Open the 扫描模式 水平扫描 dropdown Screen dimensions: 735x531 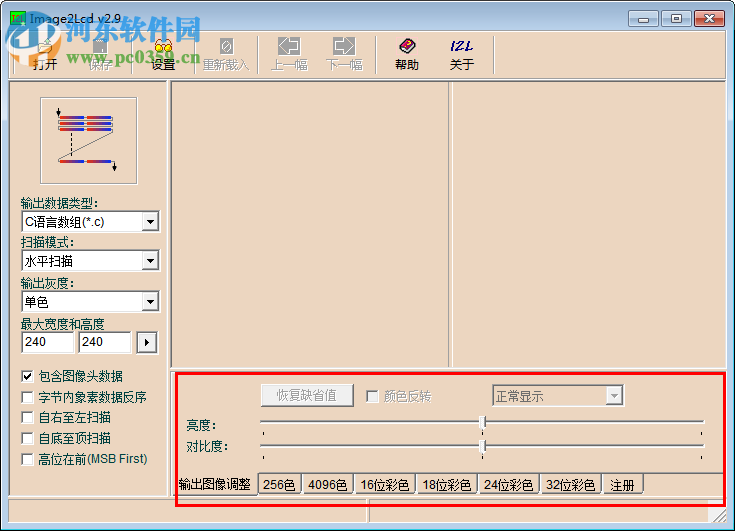(150, 261)
